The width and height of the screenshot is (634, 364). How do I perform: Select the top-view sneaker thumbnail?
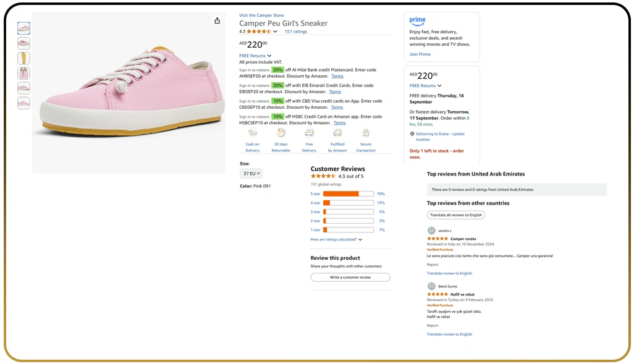pyautogui.click(x=23, y=73)
